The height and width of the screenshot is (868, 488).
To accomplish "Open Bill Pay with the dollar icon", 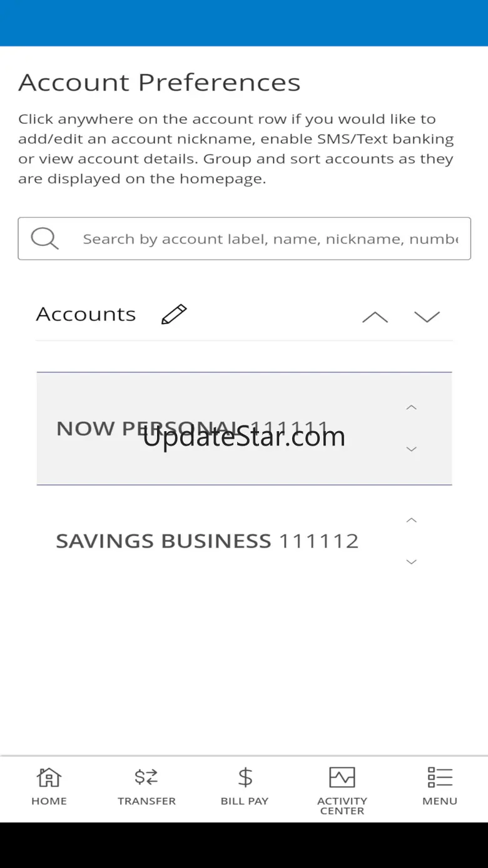I will coord(245,778).
